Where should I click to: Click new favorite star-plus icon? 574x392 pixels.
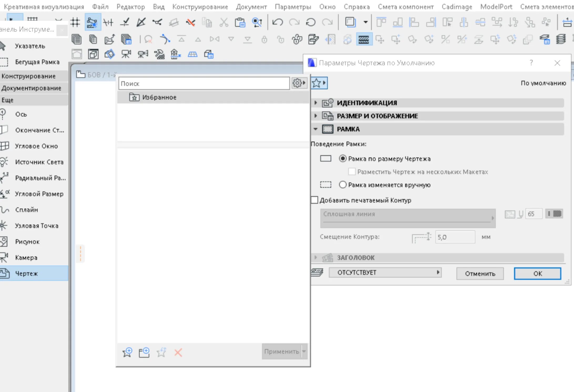[127, 352]
